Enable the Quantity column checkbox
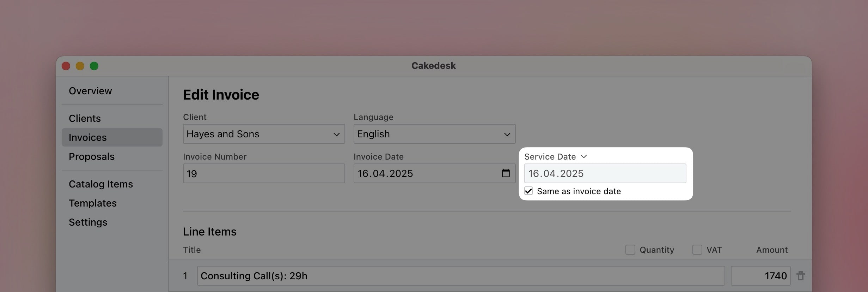868x292 pixels. [630, 249]
